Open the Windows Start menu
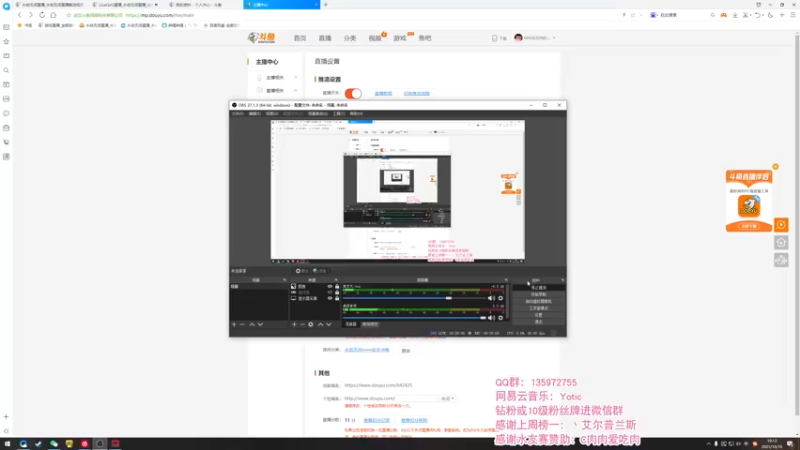This screenshot has width=800, height=450. 7,444
